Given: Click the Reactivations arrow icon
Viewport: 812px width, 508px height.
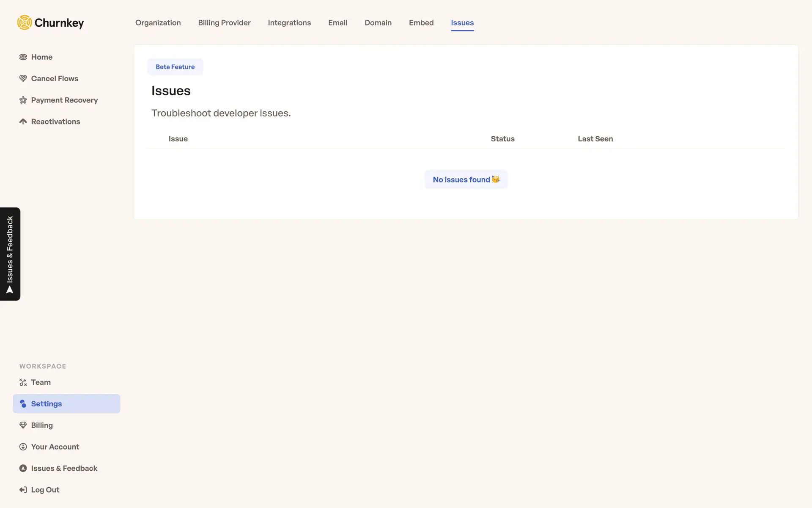Looking at the screenshot, I should pos(23,121).
